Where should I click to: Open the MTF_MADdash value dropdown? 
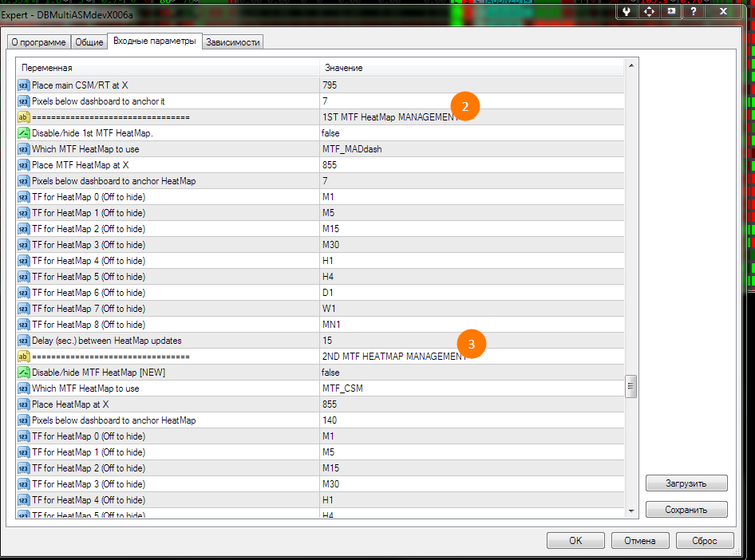pyautogui.click(x=472, y=149)
